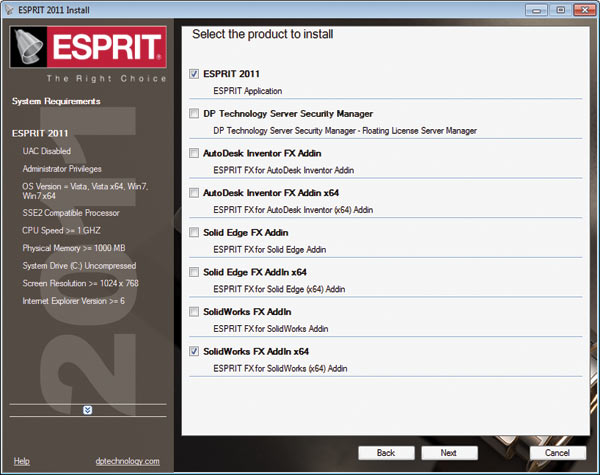Cancel the installation
The width and height of the screenshot is (600, 475).
(558, 453)
